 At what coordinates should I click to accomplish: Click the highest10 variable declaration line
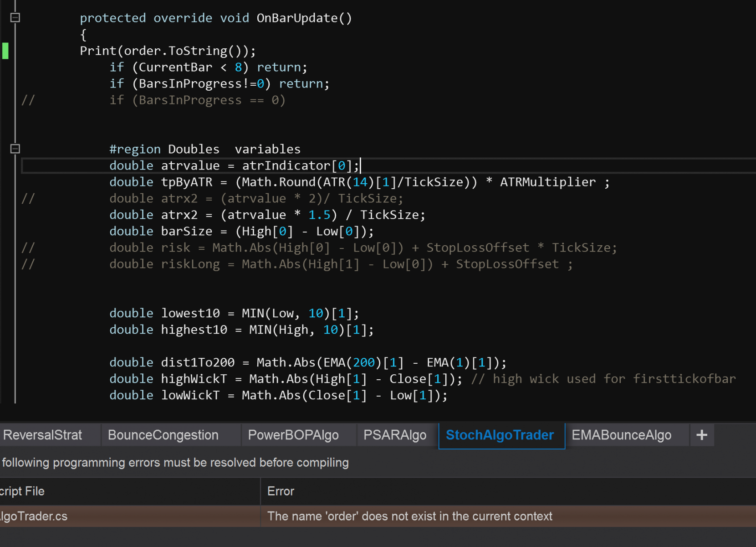click(241, 330)
